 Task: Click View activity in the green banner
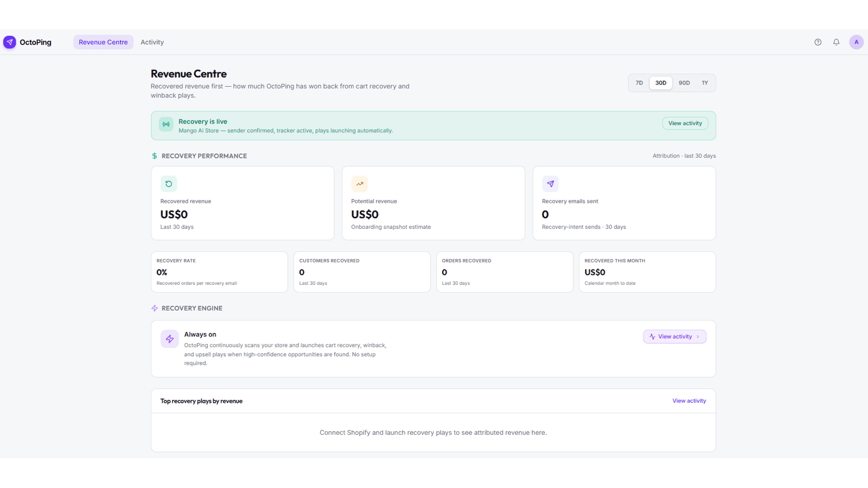(x=685, y=124)
